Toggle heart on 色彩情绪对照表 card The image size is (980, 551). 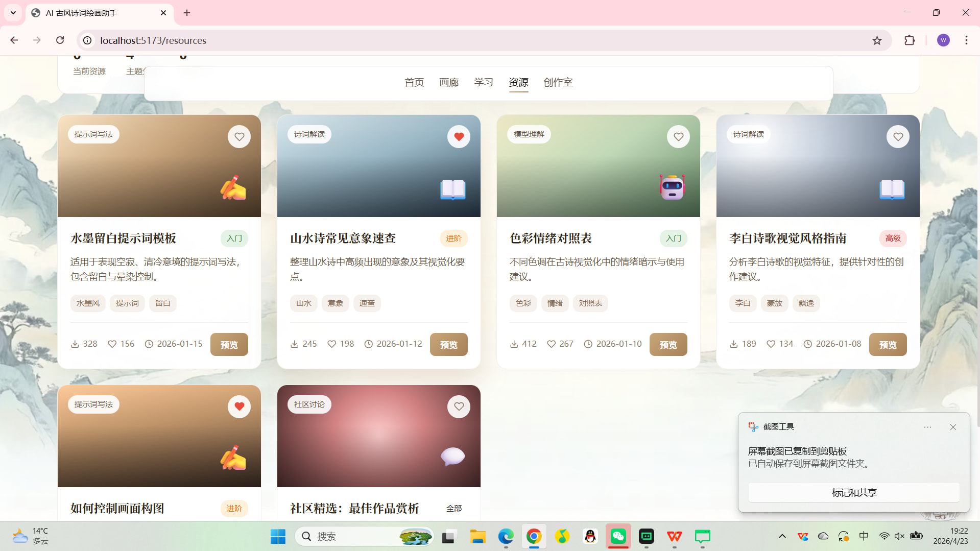point(678,137)
